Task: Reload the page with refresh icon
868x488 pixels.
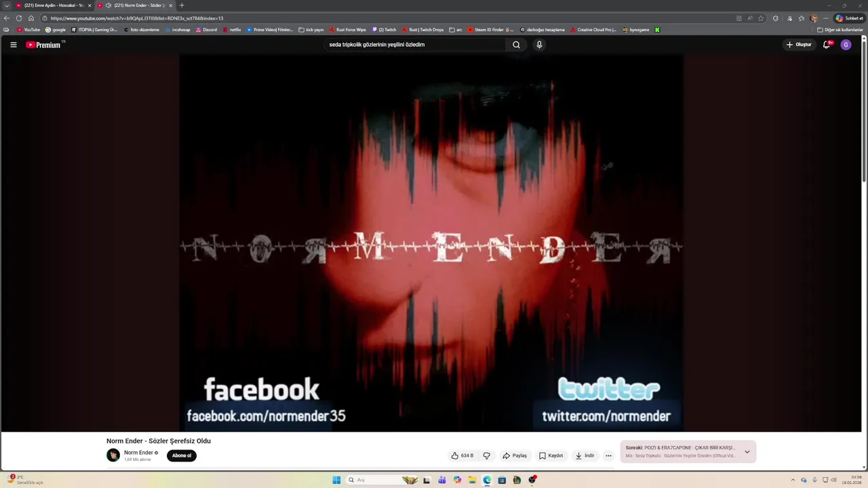Action: (x=19, y=18)
